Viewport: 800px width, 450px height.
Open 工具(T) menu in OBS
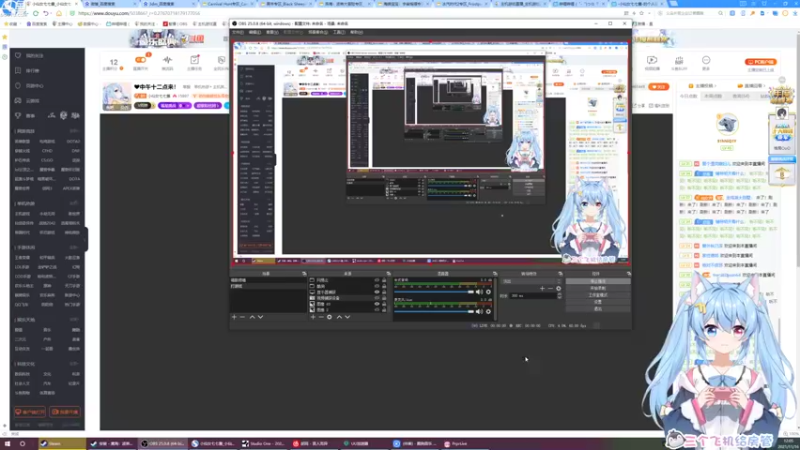[x=339, y=32]
